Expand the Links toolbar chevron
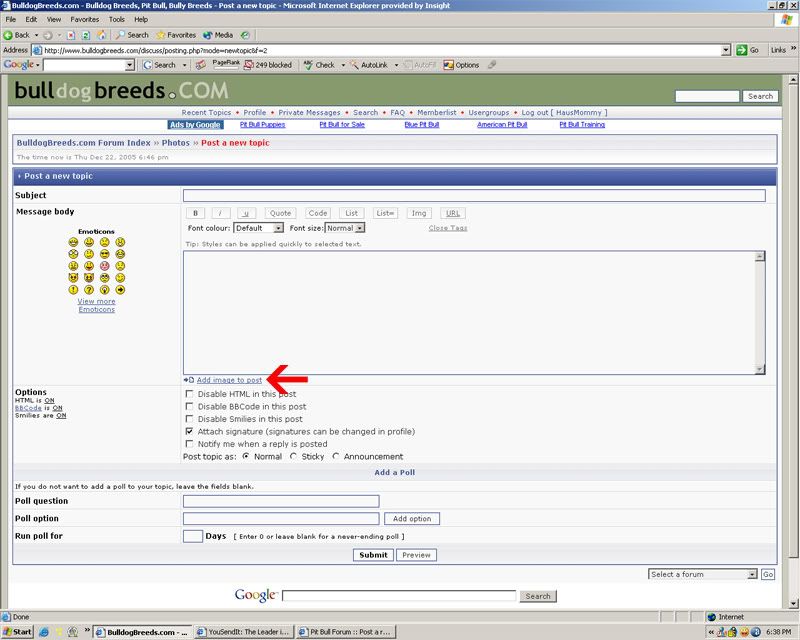Image resolution: width=800 pixels, height=640 pixels. click(793, 48)
